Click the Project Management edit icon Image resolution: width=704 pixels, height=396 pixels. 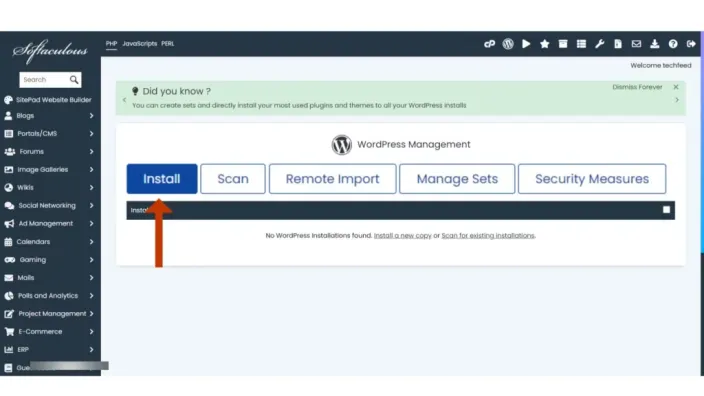tap(9, 314)
